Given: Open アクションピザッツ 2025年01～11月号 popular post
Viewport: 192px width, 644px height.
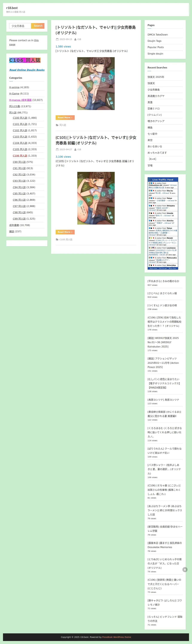Looking at the screenshot, I should (163, 363).
